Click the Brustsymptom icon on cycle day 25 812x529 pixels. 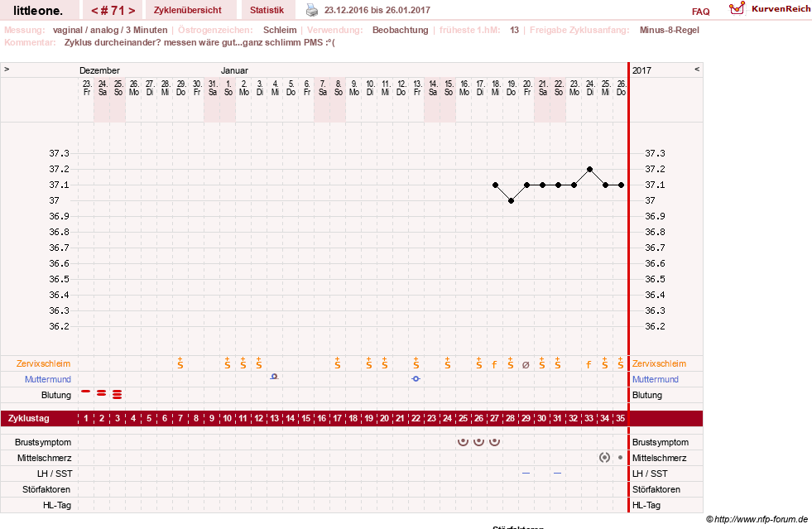463,441
